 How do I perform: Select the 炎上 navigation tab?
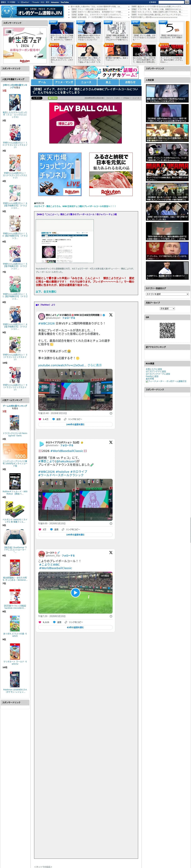pos(108,82)
